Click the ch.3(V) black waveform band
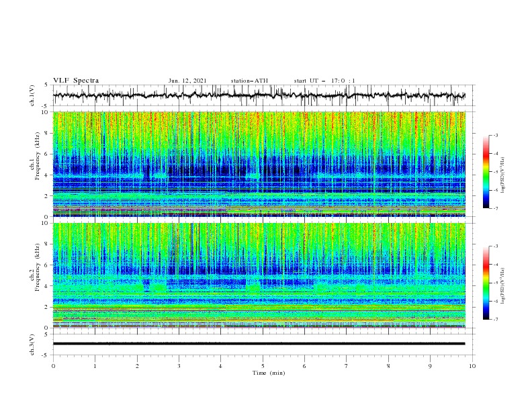This screenshot has width=532, height=411. tap(259, 344)
